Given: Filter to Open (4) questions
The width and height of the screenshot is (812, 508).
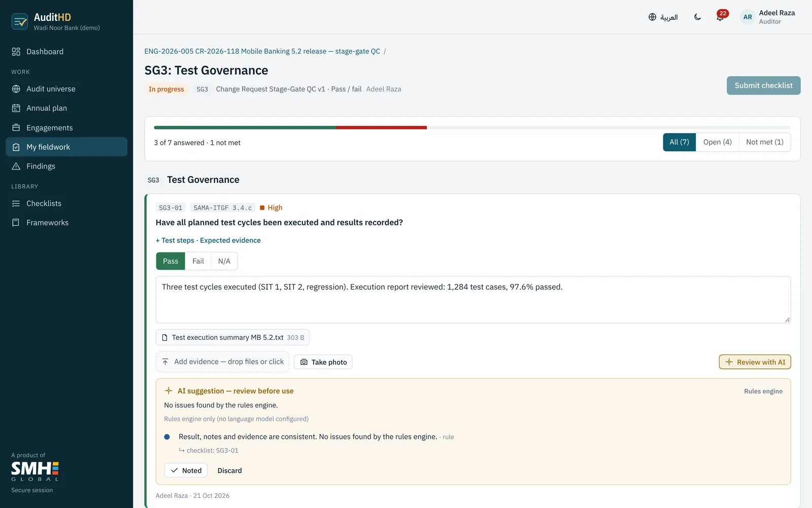Looking at the screenshot, I should point(717,142).
